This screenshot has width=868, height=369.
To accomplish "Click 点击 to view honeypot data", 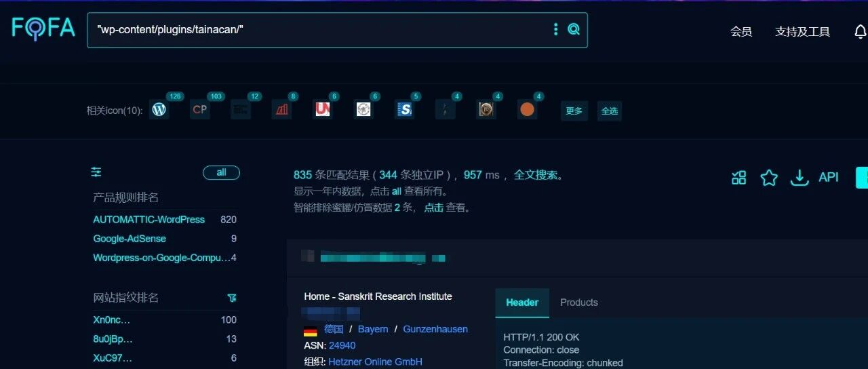I will click(433, 208).
